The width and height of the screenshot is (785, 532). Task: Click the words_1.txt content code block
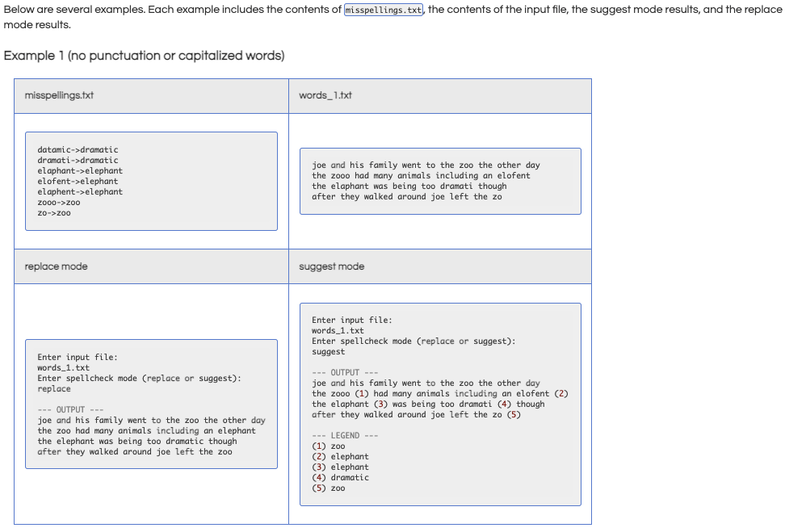point(441,181)
